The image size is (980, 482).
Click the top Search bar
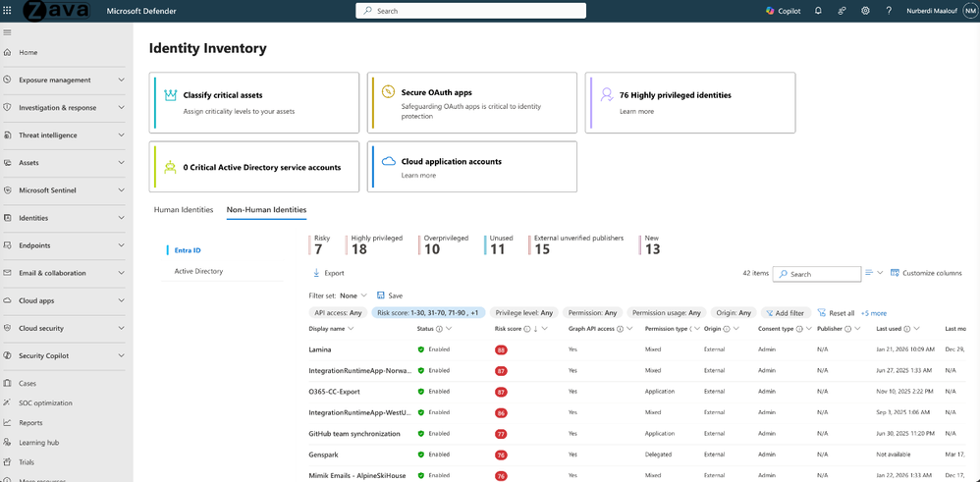click(x=470, y=11)
